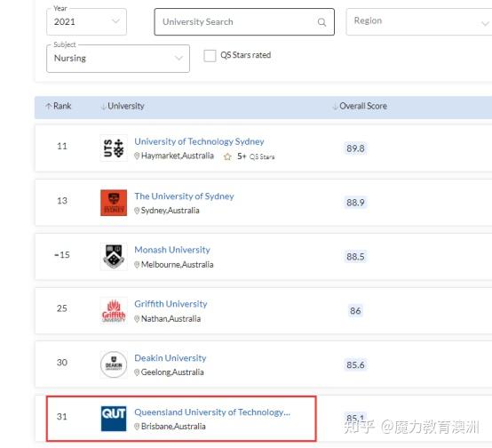Click the 89.8 overall score
This screenshot has height=448, width=492.
point(355,148)
